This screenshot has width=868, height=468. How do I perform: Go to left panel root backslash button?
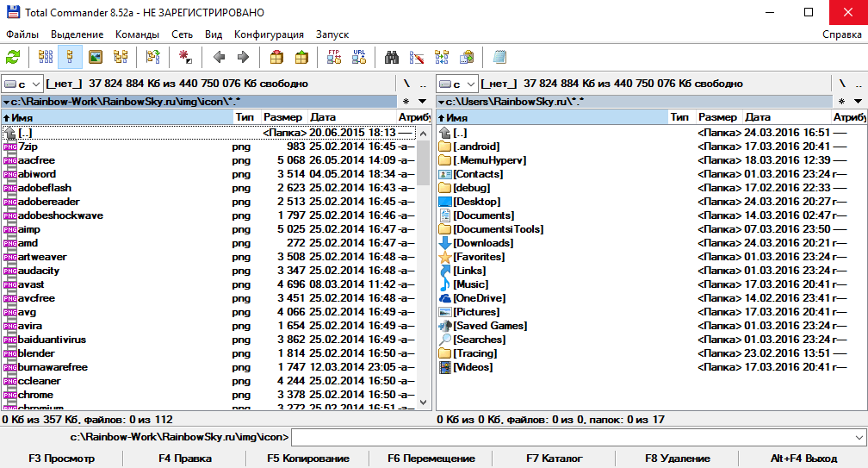[406, 84]
